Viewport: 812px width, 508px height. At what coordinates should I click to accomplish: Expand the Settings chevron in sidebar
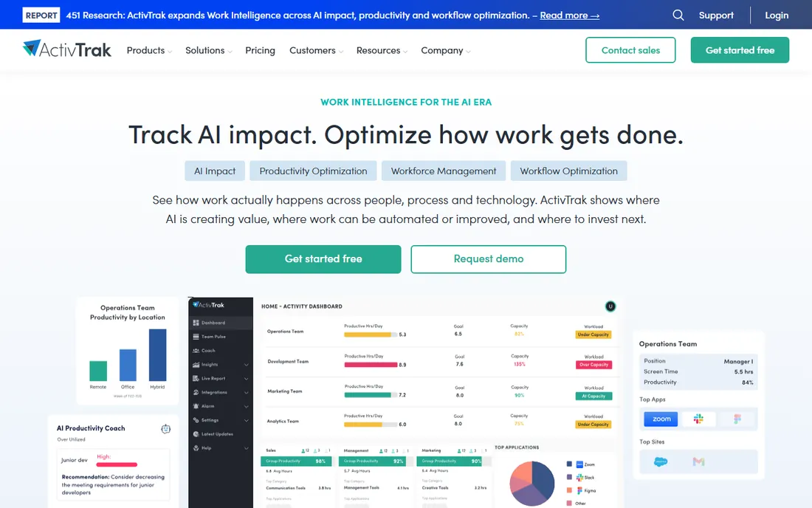246,420
